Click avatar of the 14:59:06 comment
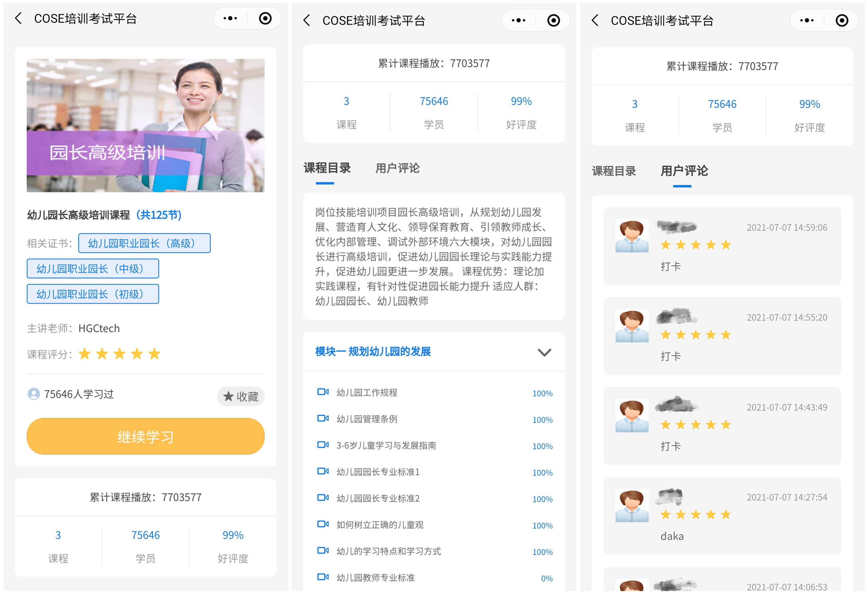The image size is (868, 594). (632, 236)
